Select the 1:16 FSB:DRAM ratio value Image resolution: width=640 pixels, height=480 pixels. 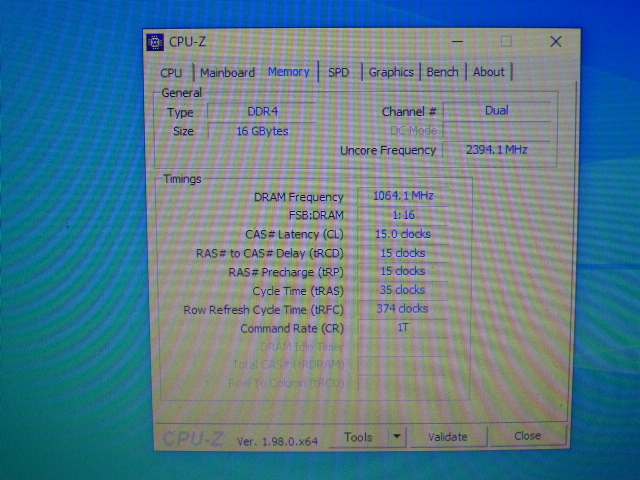coord(403,215)
